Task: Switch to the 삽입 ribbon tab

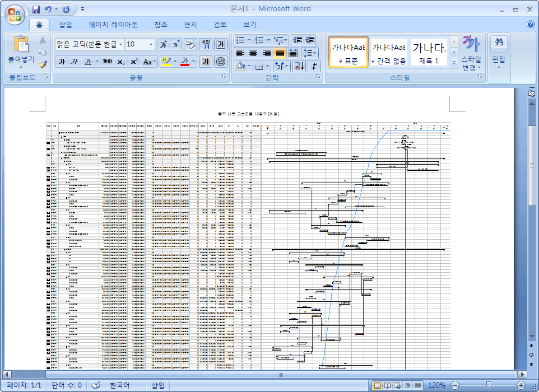Action: 66,25
